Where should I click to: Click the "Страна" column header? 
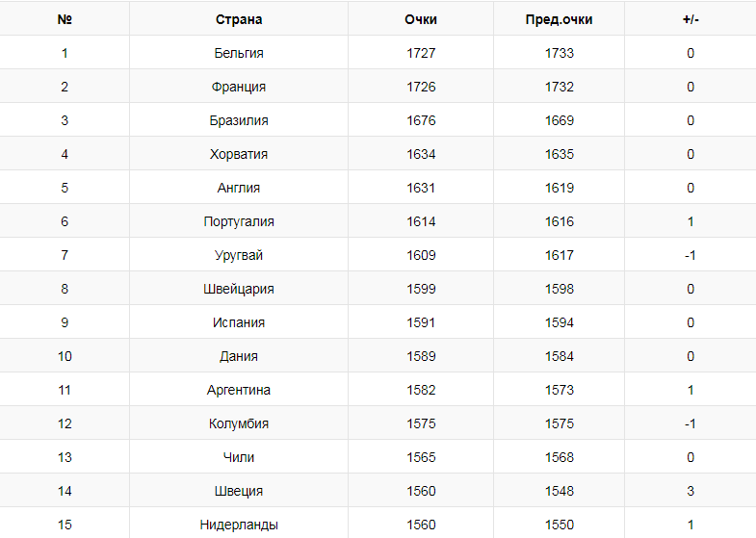click(x=239, y=19)
